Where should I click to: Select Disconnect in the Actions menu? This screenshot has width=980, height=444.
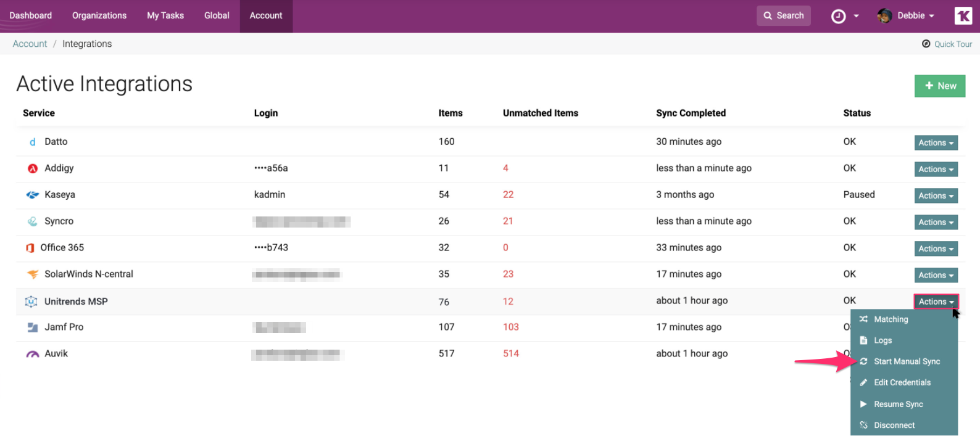(x=894, y=425)
